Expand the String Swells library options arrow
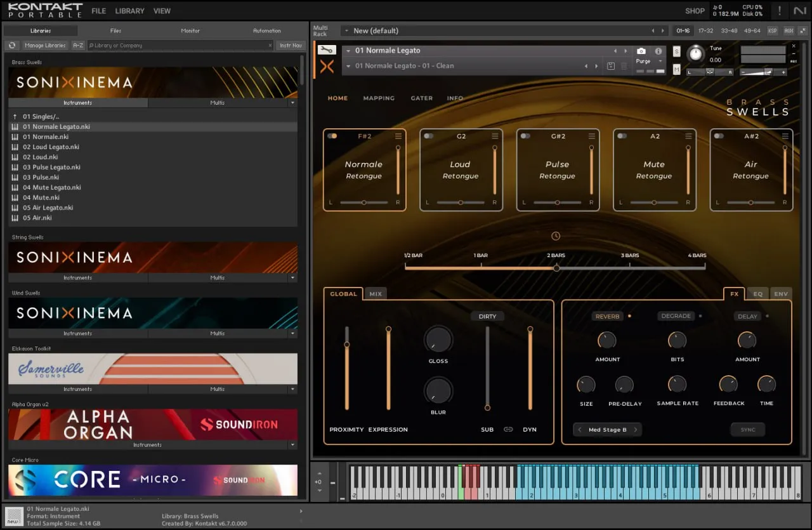Screen dimensions: 812x530 coord(292,278)
